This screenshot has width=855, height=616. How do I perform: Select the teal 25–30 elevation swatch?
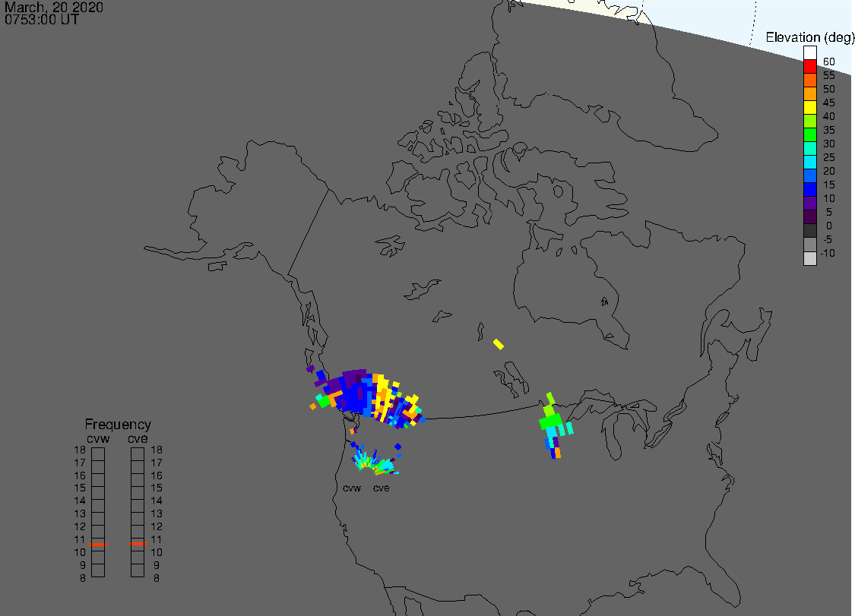[x=809, y=148]
